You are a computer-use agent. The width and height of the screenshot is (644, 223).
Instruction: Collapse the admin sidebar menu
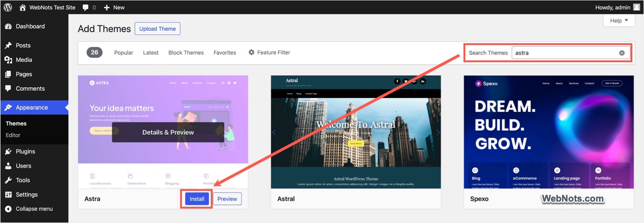(x=34, y=209)
